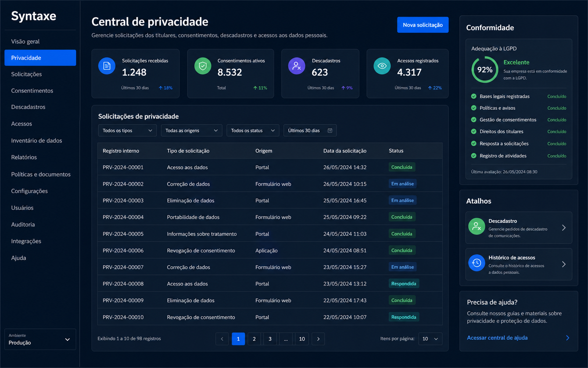
Task: Click Em análise status of PRV-2024-00002
Action: tap(402, 184)
